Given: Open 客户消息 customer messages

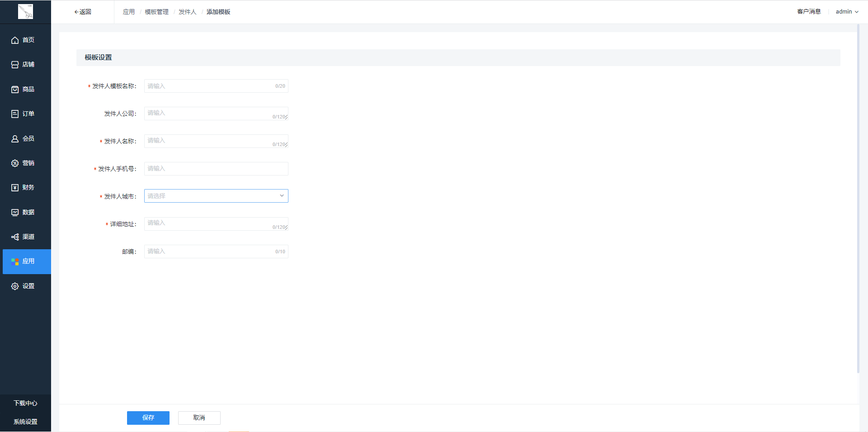Looking at the screenshot, I should tap(809, 12).
